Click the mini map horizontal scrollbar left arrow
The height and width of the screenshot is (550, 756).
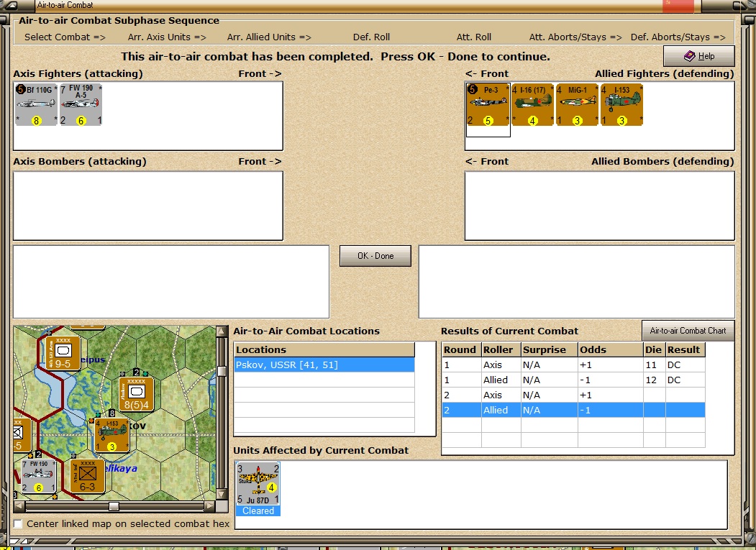[x=19, y=506]
